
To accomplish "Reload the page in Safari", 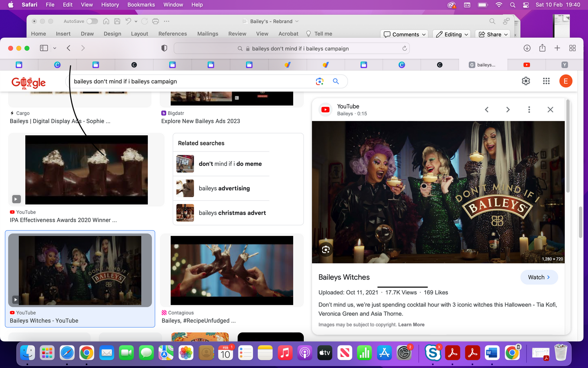I will pos(405,48).
